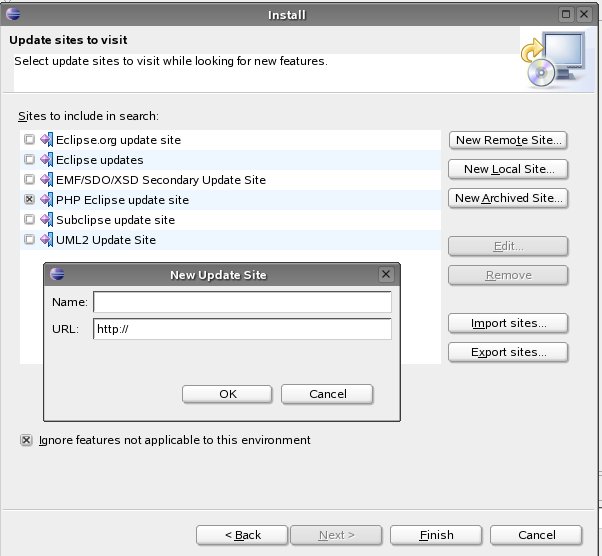The height and width of the screenshot is (556, 602).
Task: Click the disabled Edit site button
Action: [508, 246]
